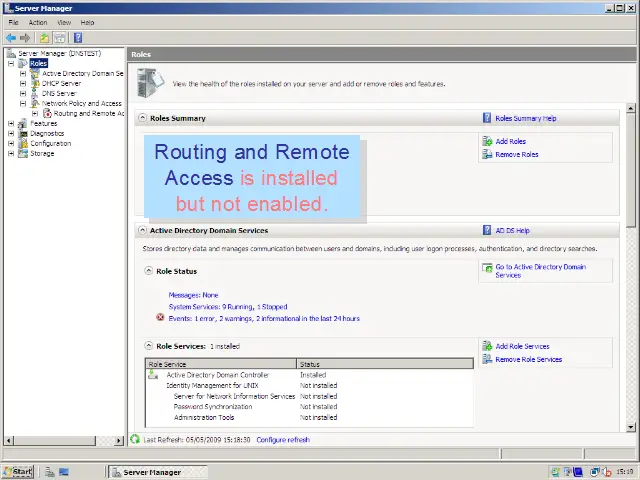Click the Features tree icon

point(23,123)
